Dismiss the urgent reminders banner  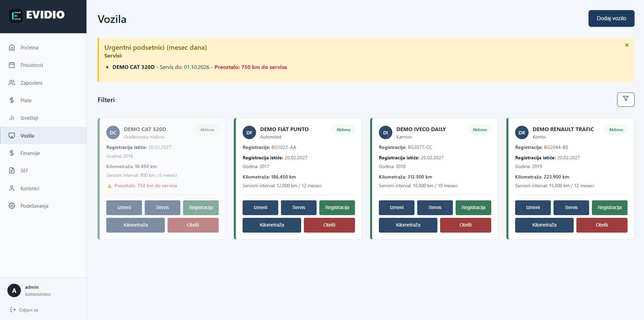627,45
